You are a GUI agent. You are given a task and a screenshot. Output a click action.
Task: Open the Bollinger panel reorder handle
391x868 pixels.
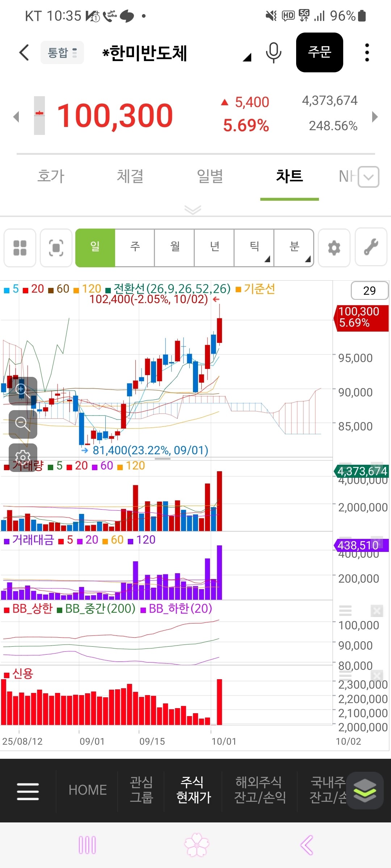pos(345,611)
